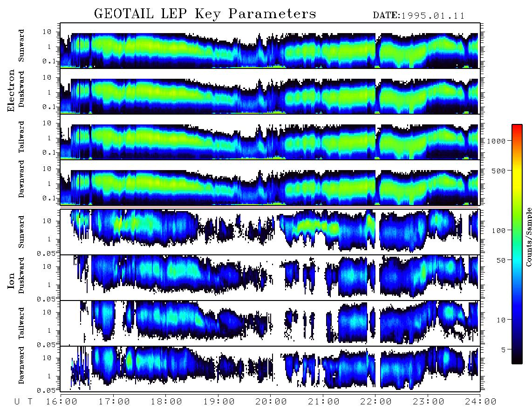Click the U T axis label
The image size is (532, 410).
pyautogui.click(x=23, y=402)
